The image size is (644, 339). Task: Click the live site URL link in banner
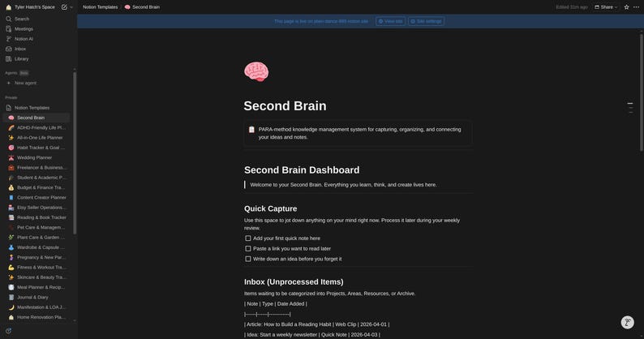(320, 21)
